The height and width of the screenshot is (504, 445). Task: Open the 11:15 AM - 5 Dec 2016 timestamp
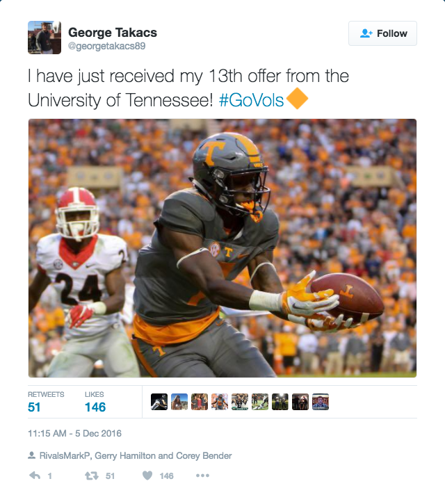[74, 433]
